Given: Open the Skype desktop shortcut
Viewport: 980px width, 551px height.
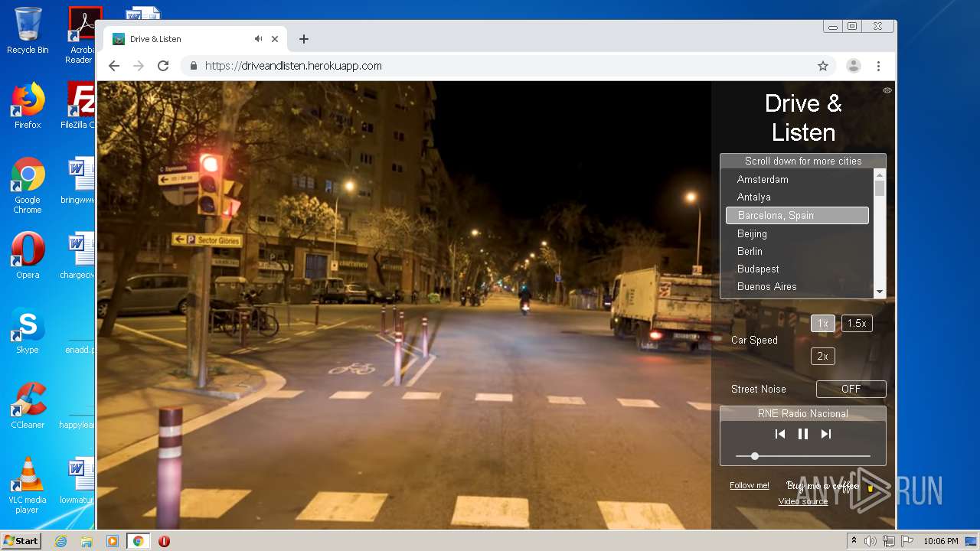Looking at the screenshot, I should click(x=28, y=331).
